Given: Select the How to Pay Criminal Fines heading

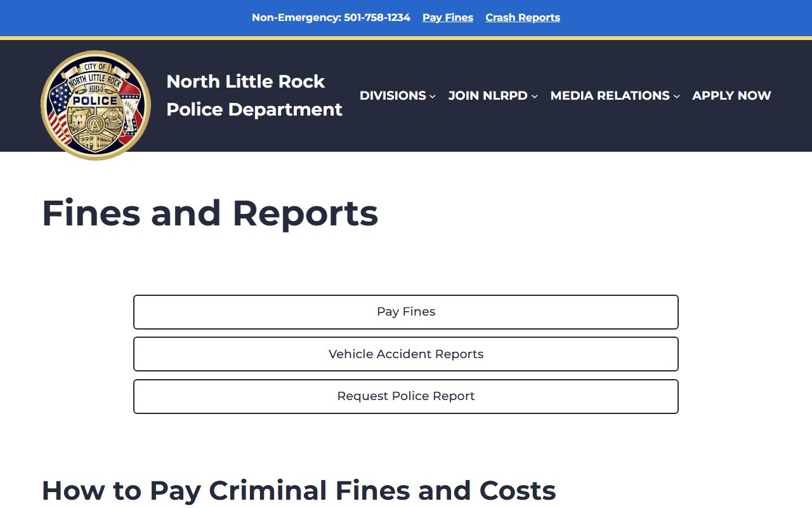Looking at the screenshot, I should tap(299, 491).
